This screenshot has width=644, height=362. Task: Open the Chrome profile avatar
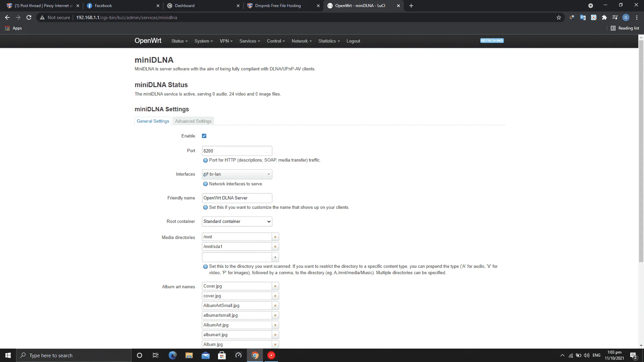click(x=626, y=17)
